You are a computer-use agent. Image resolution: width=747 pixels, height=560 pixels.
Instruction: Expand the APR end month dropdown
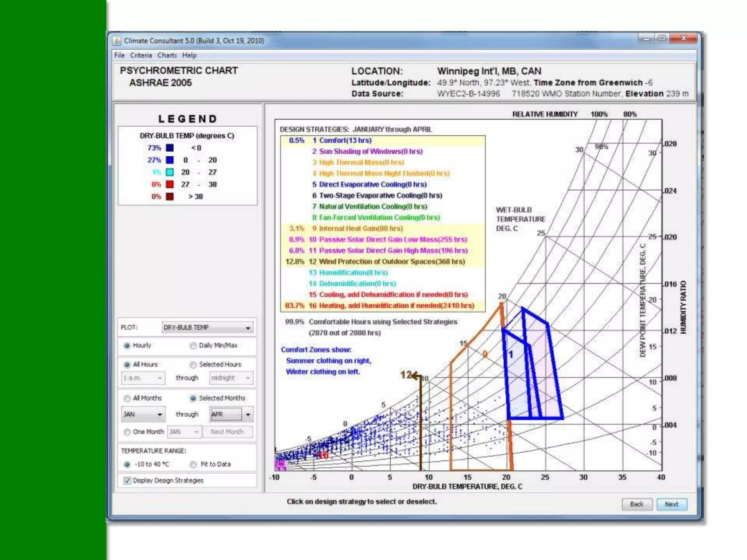coord(248,415)
